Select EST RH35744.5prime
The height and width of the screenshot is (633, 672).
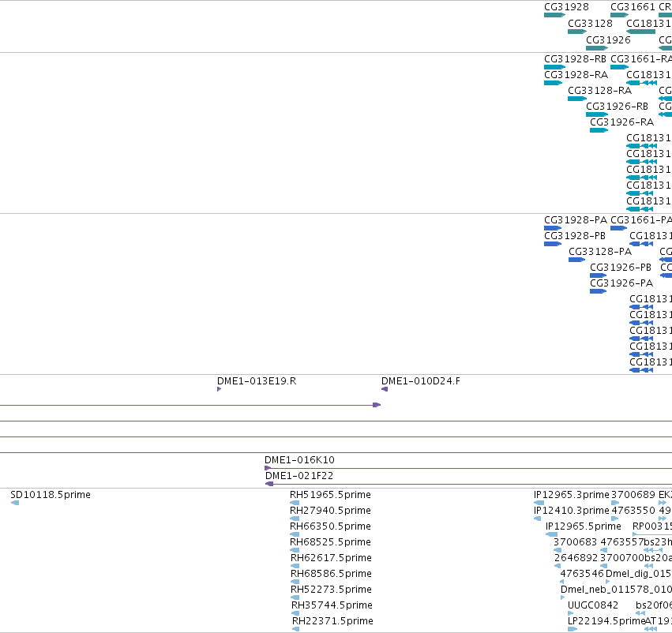click(295, 613)
